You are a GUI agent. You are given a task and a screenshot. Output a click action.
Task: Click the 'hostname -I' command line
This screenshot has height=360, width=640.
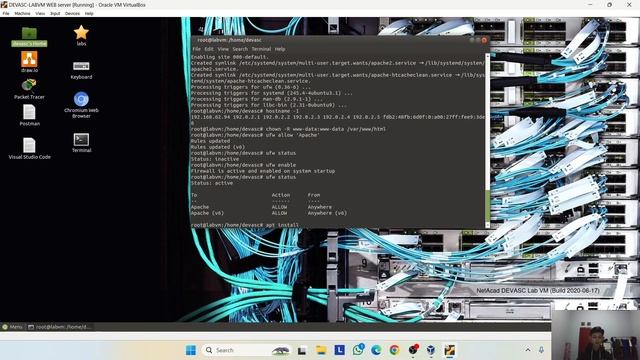coord(244,111)
